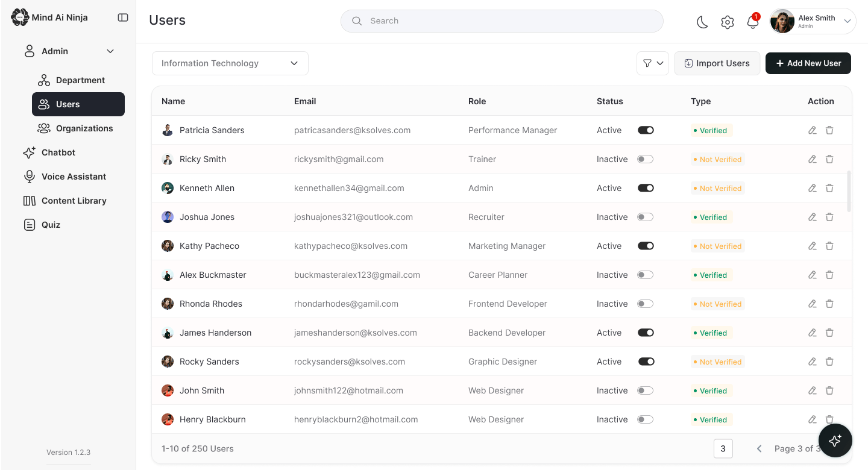Open Quiz section
This screenshot has width=868, height=470.
[x=42, y=225]
